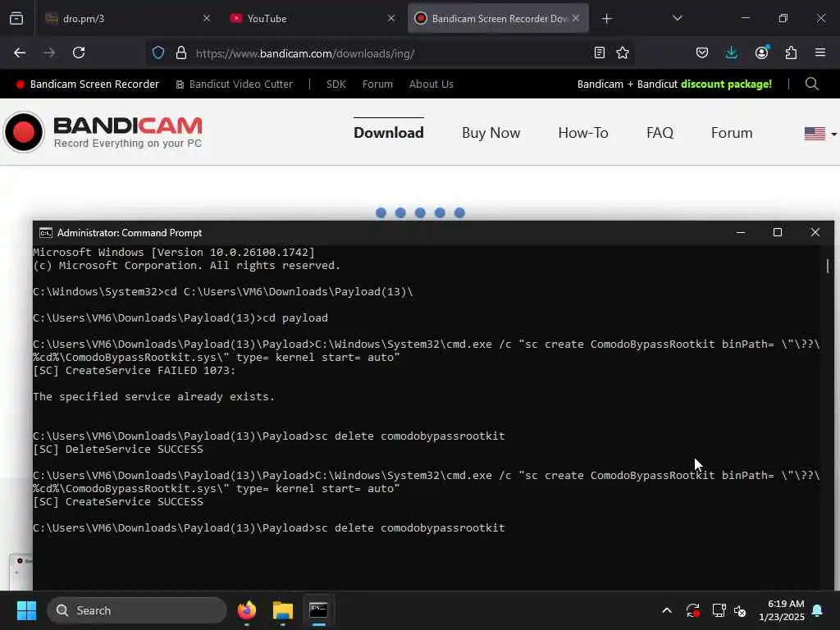This screenshot has width=840, height=630.
Task: Open Firefox recent browsing tabs button
Action: [16, 19]
